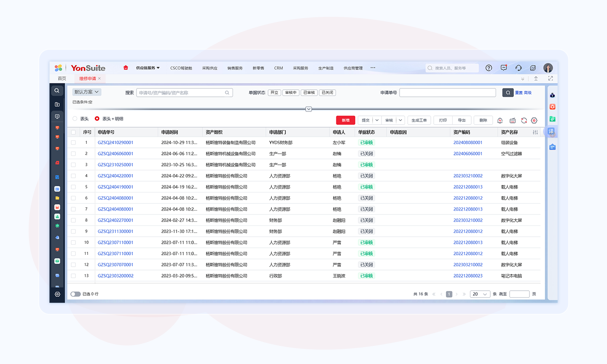Select the 表头 radio button
Viewport: 607px width, 364px height.
75,119
